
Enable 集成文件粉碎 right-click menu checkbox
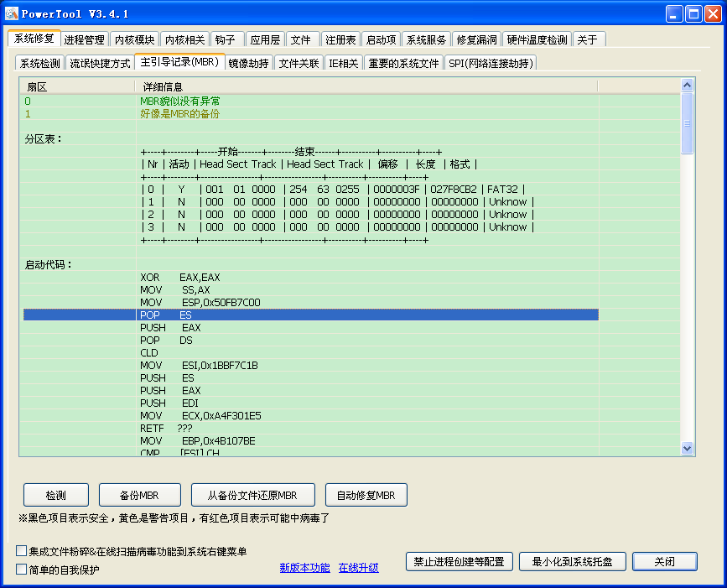tap(22, 551)
